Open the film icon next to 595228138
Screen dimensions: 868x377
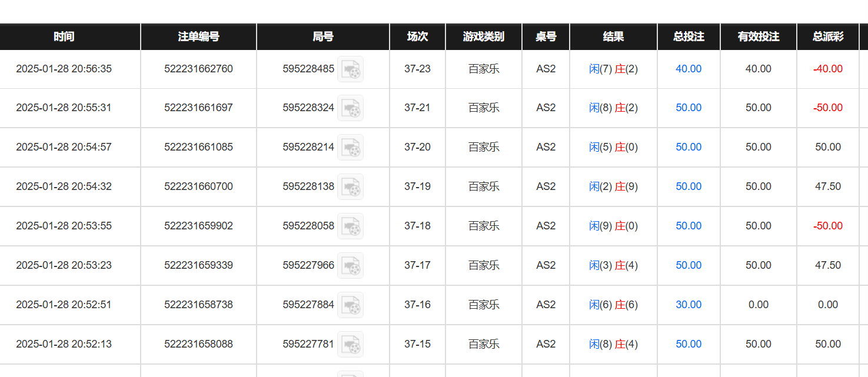pos(350,187)
